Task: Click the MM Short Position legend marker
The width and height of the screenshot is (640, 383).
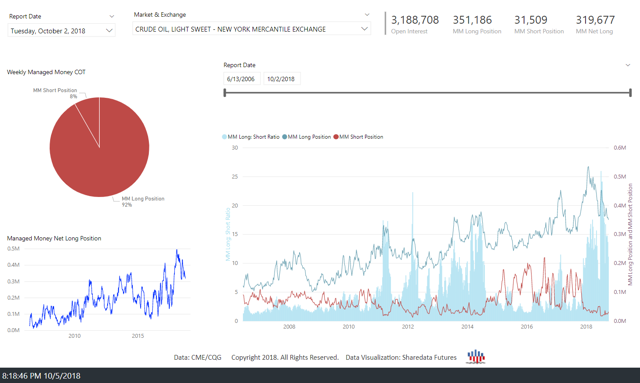Action: click(x=336, y=137)
